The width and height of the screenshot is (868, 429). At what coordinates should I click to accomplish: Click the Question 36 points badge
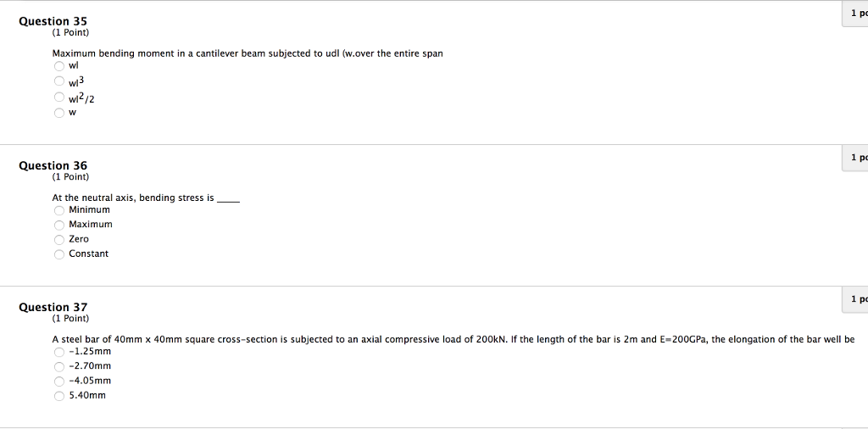(x=855, y=159)
